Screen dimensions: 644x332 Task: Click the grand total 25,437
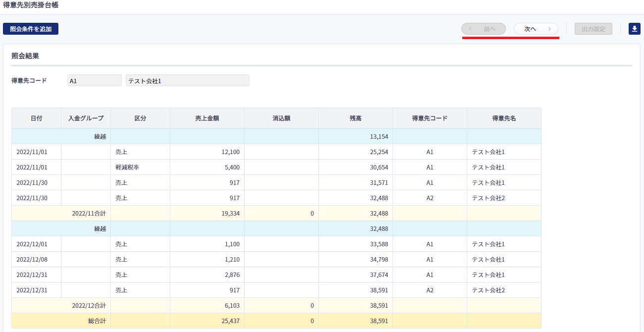(231, 321)
